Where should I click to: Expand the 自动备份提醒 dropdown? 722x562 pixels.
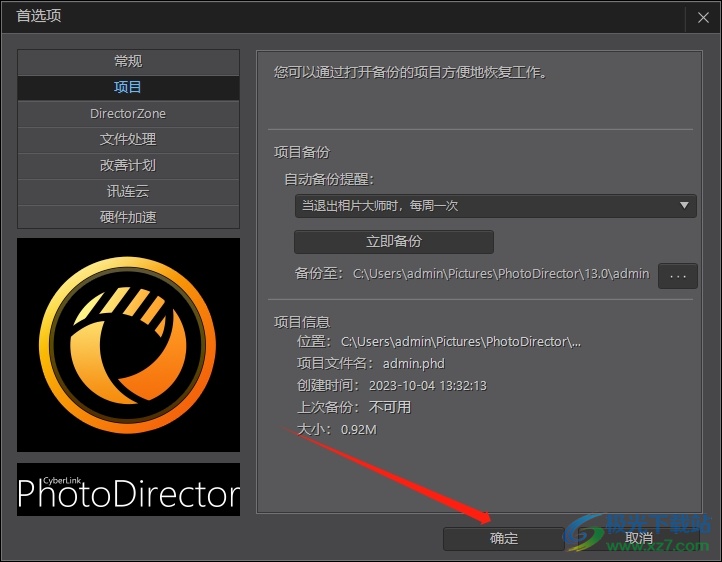point(495,206)
